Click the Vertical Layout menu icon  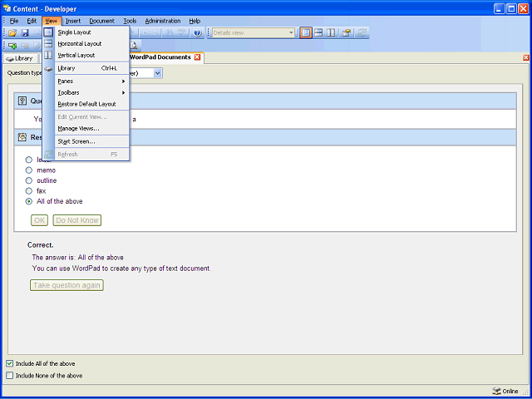tap(48, 55)
